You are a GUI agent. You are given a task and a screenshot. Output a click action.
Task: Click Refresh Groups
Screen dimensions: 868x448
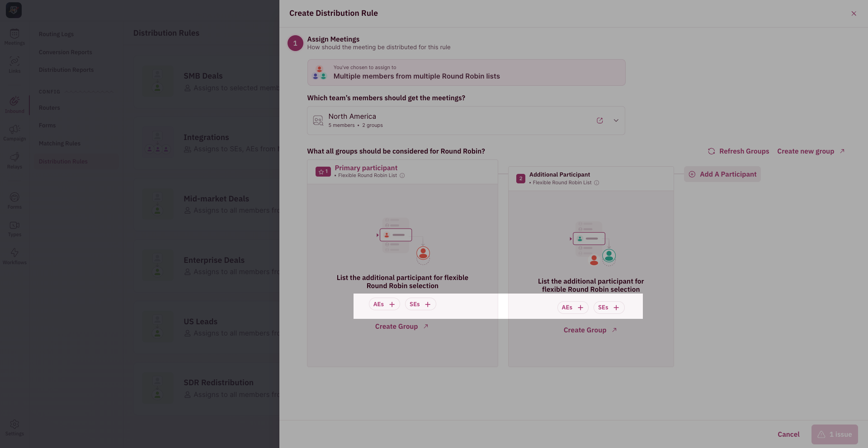pos(739,151)
